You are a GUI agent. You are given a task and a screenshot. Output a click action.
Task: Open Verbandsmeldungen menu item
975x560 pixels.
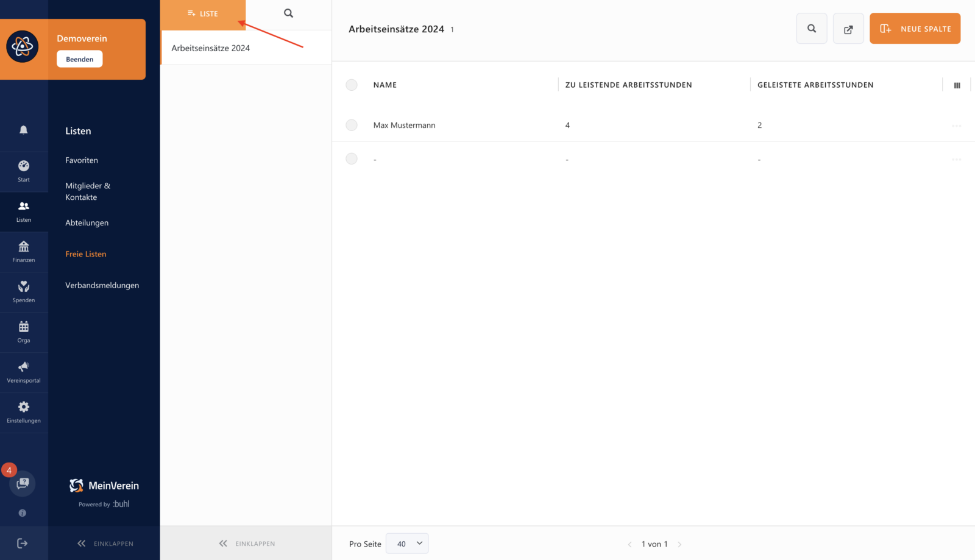[102, 285]
